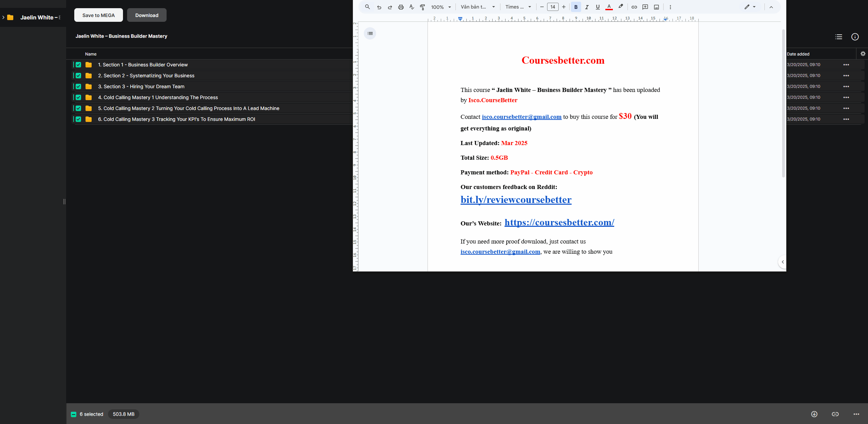This screenshot has height=424, width=868.
Task: Decrease the font size
Action: 542,7
